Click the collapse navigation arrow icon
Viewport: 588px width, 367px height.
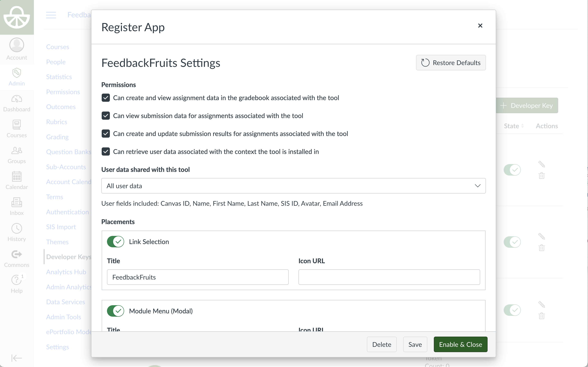click(17, 358)
